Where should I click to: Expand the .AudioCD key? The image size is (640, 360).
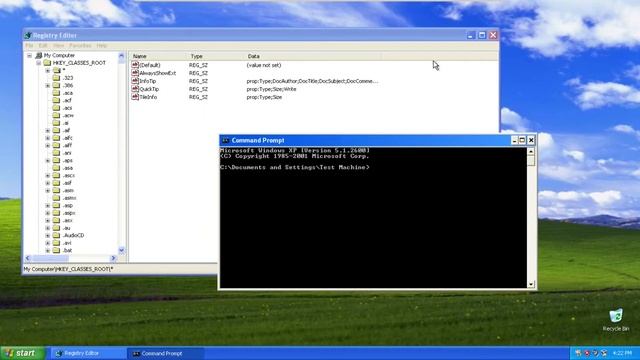point(48,236)
